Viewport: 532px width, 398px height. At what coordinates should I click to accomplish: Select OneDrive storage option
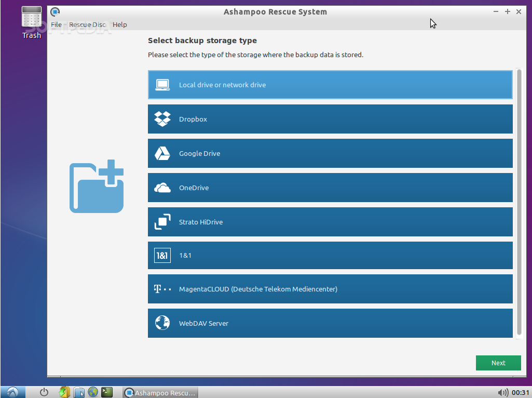tap(330, 188)
